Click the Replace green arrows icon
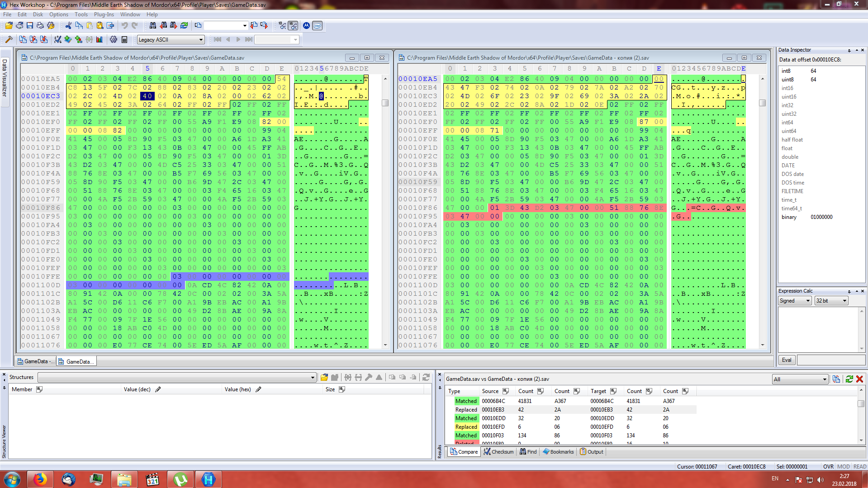 184,26
